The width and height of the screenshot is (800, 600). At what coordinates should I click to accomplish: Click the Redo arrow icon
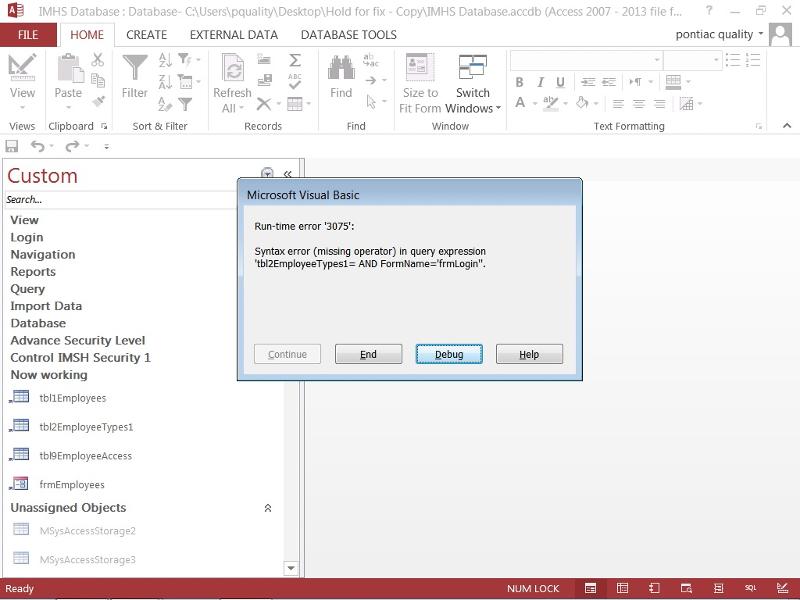point(72,146)
